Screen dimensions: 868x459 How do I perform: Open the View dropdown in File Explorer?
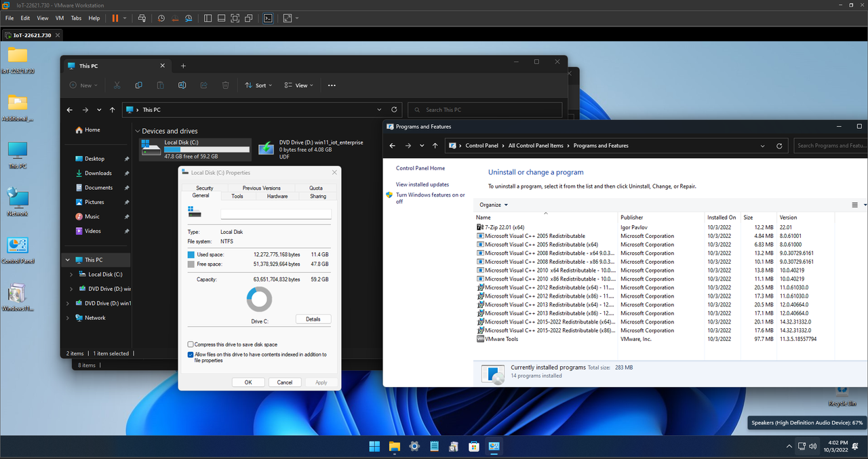click(x=299, y=85)
